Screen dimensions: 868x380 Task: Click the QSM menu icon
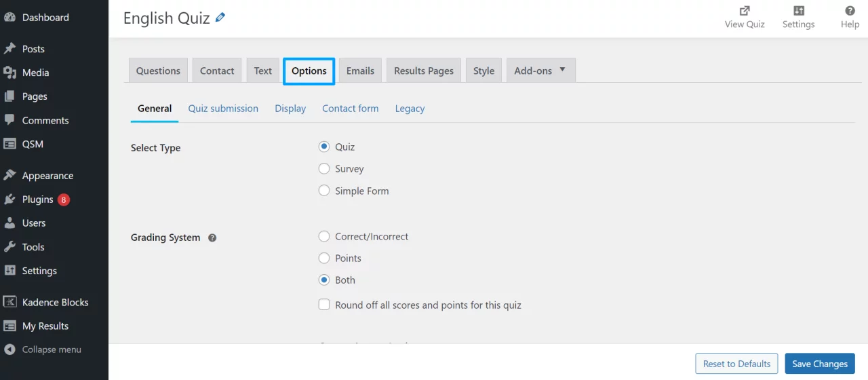10,144
